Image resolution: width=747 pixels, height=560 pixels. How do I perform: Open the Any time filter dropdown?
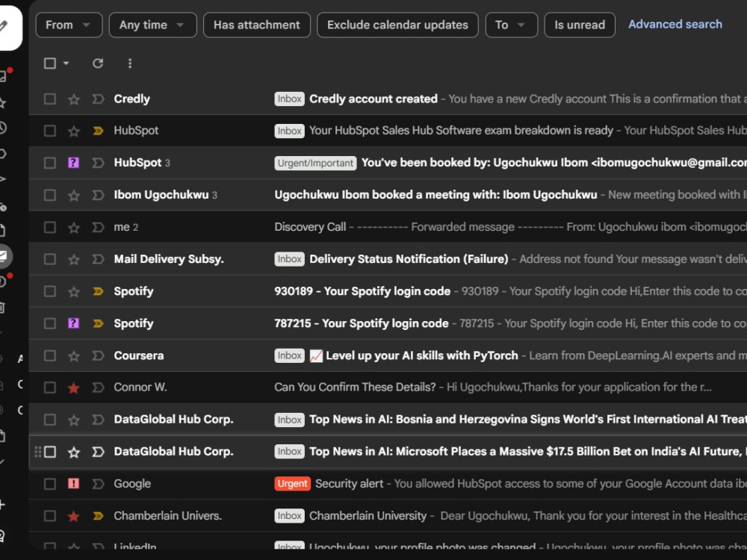tap(152, 25)
